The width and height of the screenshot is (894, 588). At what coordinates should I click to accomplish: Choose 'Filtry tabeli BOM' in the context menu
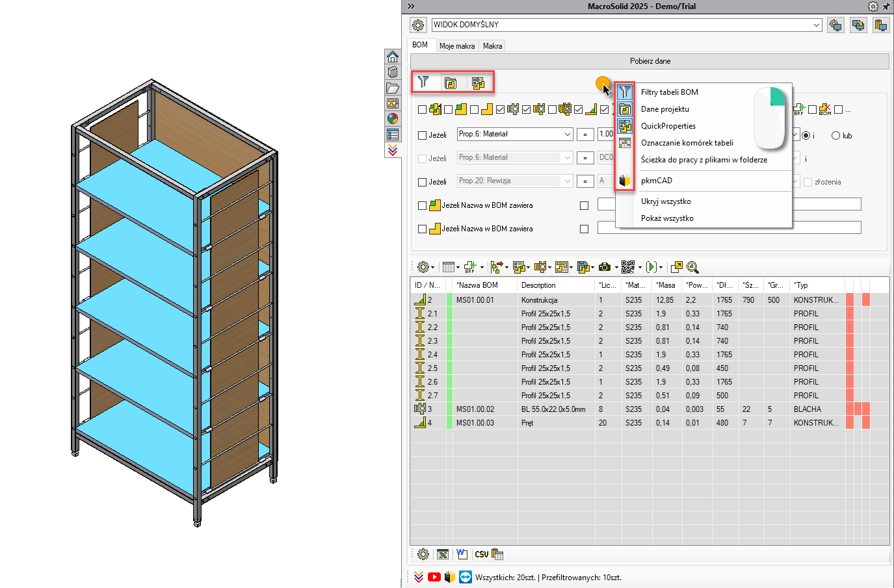click(x=669, y=92)
